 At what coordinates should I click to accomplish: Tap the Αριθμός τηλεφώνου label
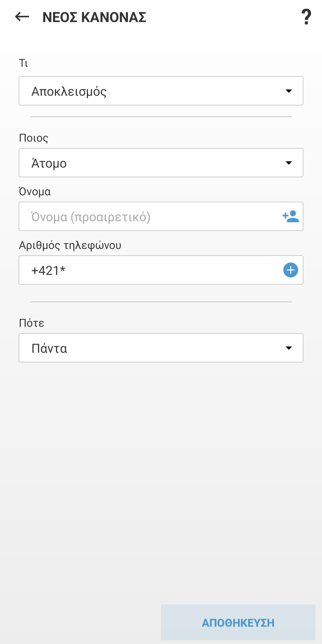70,245
